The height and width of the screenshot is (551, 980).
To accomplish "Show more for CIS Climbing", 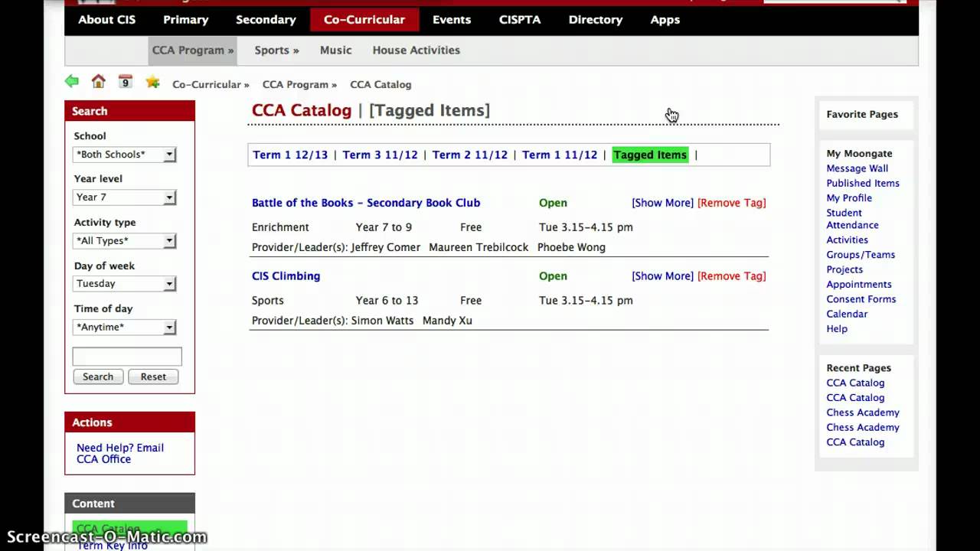I will click(662, 276).
